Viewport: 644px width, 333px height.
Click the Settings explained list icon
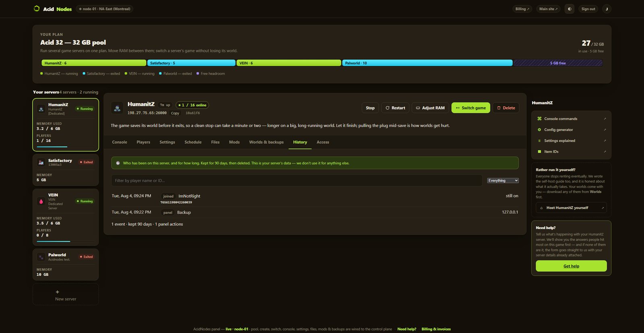point(539,141)
